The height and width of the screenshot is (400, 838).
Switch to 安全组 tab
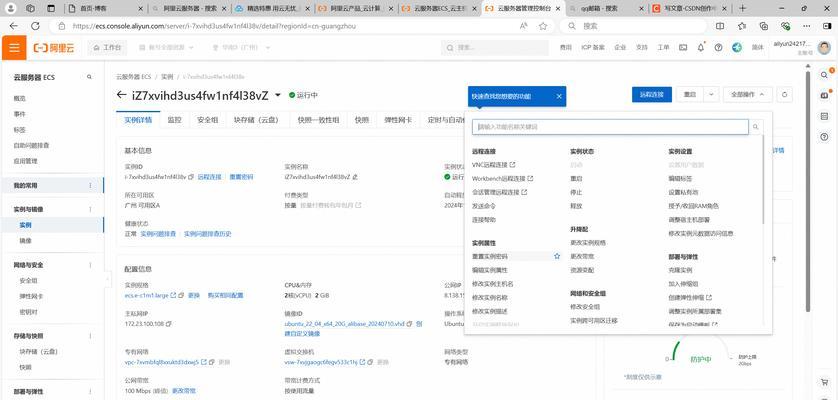pyautogui.click(x=207, y=120)
